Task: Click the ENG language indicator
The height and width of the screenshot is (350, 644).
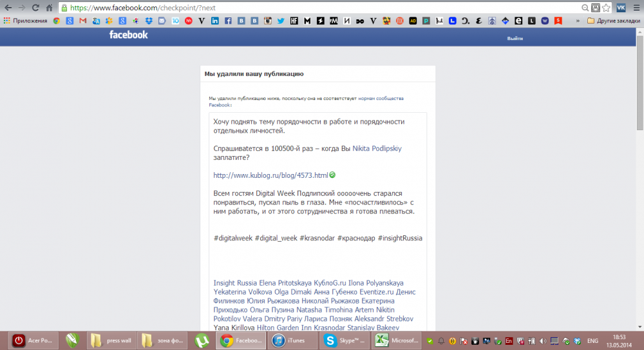Action: 592,341
